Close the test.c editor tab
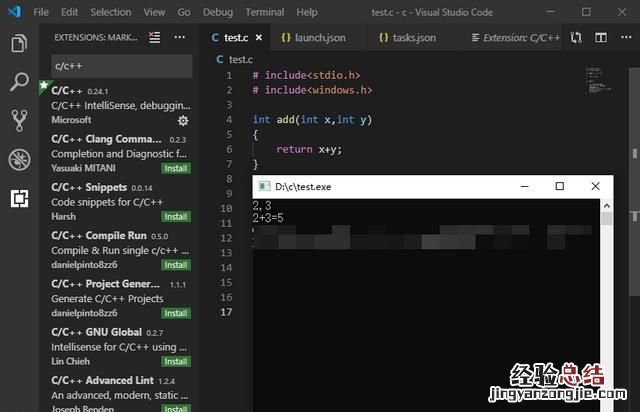The width and height of the screenshot is (640, 412). pos(259,38)
